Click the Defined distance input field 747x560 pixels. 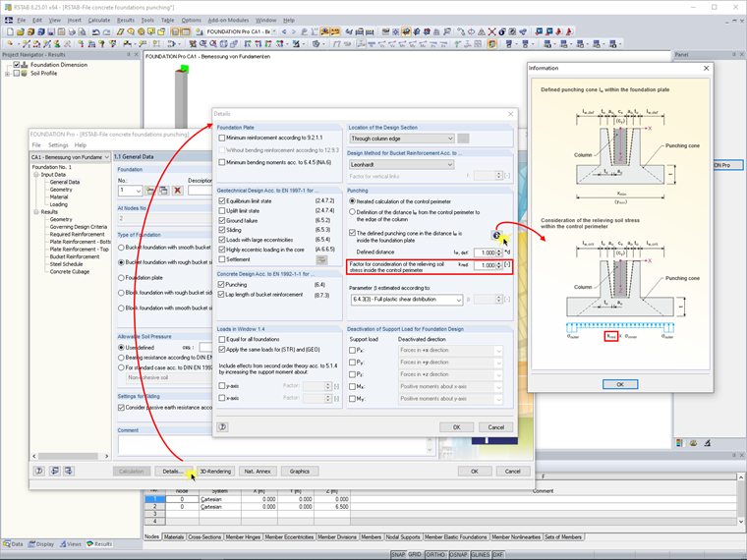tap(485, 252)
